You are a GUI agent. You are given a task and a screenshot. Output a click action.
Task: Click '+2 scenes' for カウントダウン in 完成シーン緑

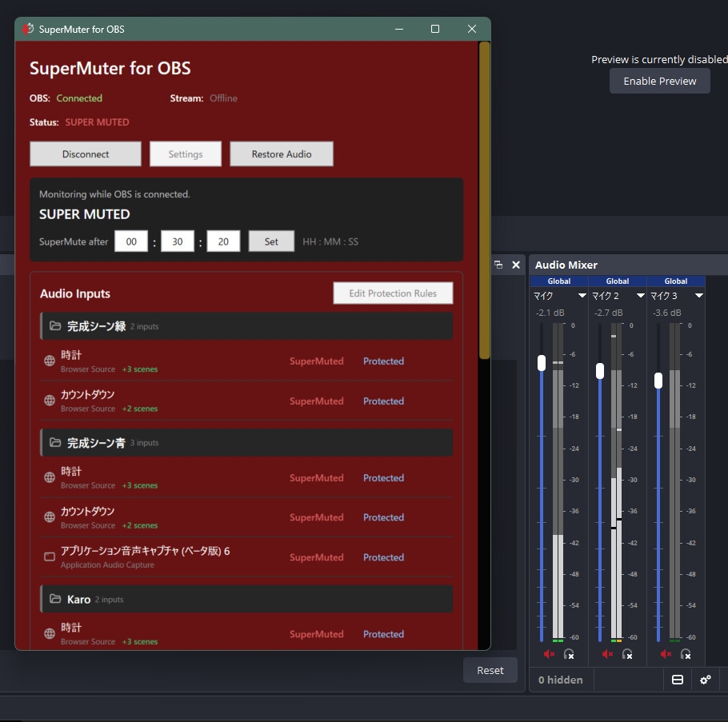[x=140, y=409]
